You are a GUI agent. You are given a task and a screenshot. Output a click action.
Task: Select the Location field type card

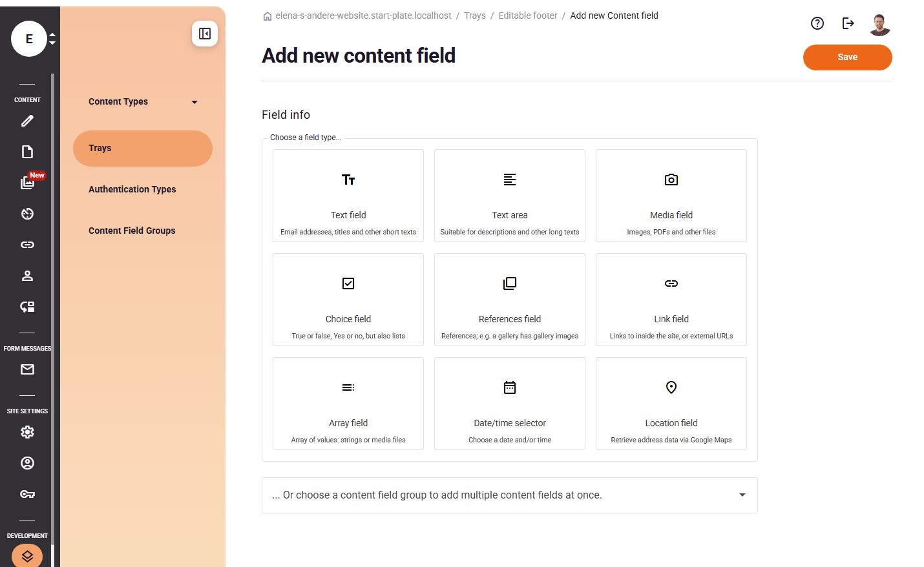[x=671, y=404]
